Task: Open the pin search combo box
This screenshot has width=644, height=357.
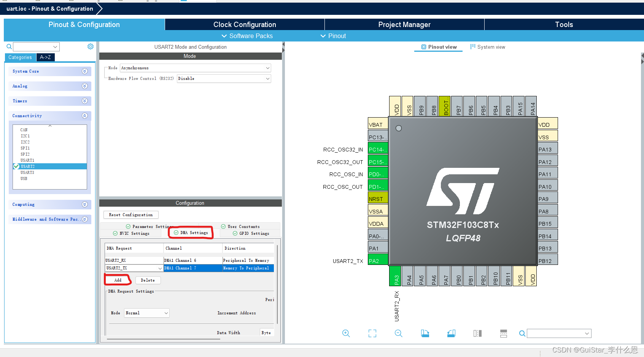Action: (559, 333)
